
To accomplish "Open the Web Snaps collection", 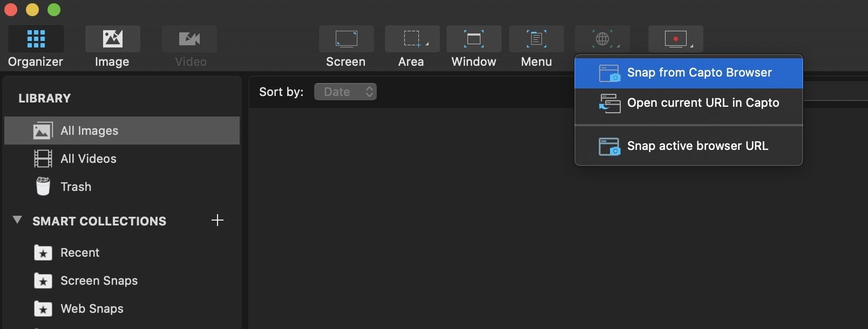I will click(x=92, y=309).
